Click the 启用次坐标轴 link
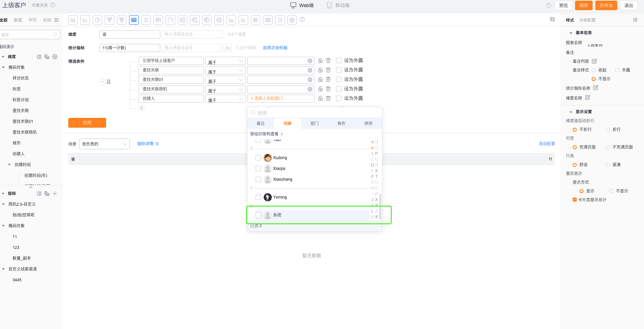The width and height of the screenshot is (644, 329). (x=275, y=48)
